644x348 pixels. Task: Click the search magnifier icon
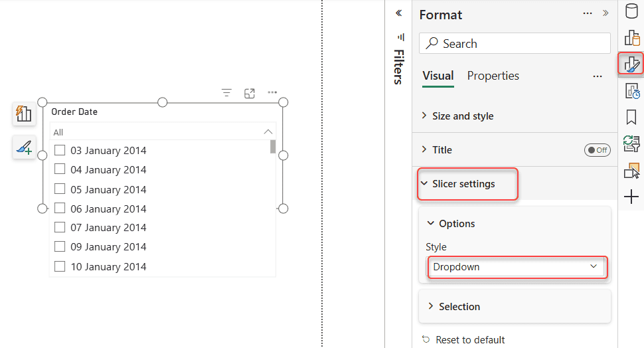tap(432, 43)
